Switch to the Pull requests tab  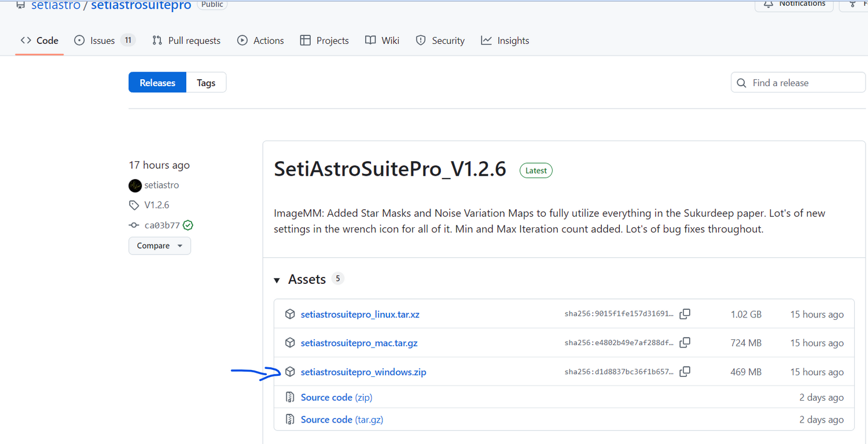coord(186,40)
